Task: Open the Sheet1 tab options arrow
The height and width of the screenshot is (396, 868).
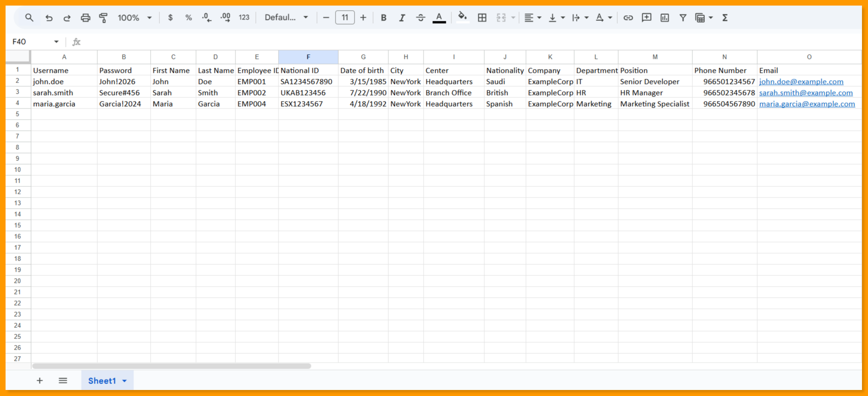Action: tap(124, 381)
